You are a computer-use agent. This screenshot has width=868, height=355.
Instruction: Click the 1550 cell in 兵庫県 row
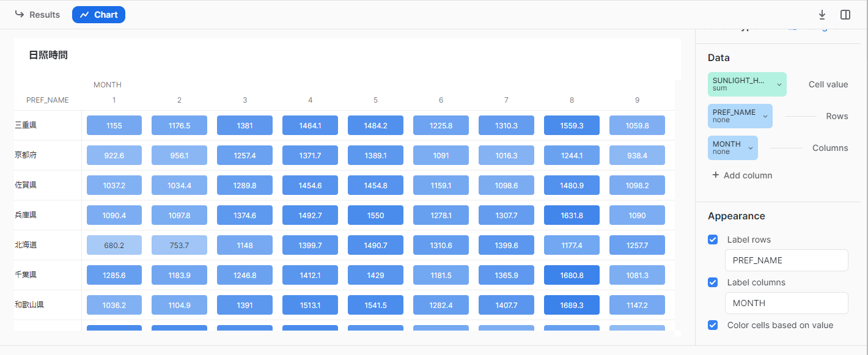375,215
